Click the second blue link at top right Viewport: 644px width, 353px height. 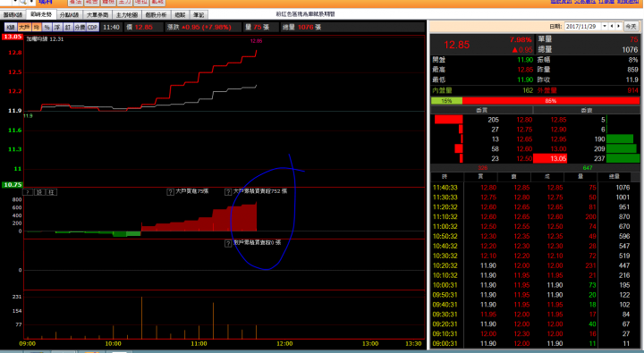[585, 2]
